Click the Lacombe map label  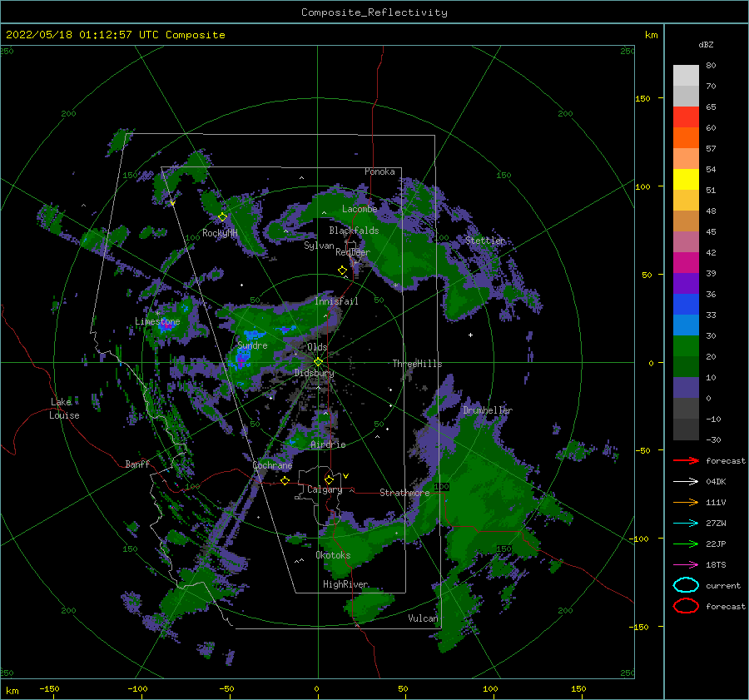tap(360, 209)
